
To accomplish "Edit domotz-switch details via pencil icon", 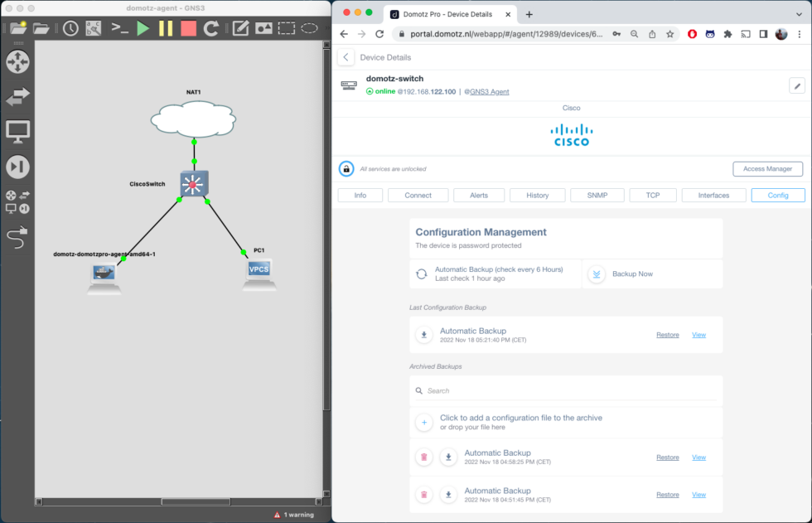I will (x=796, y=85).
